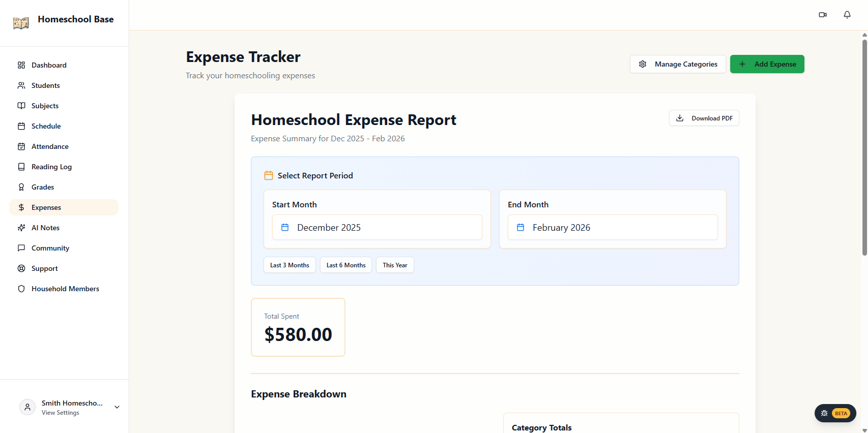Click the Attendance calendar-check icon
This screenshot has height=433, width=868.
point(21,146)
